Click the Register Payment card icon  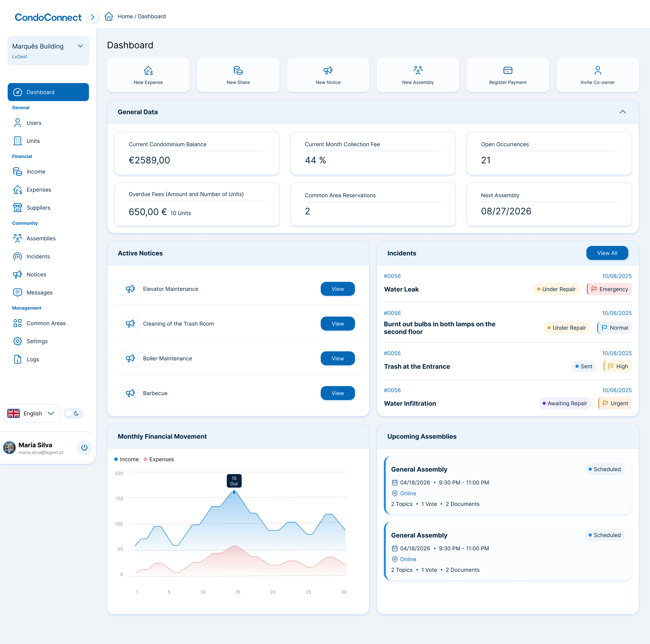508,70
